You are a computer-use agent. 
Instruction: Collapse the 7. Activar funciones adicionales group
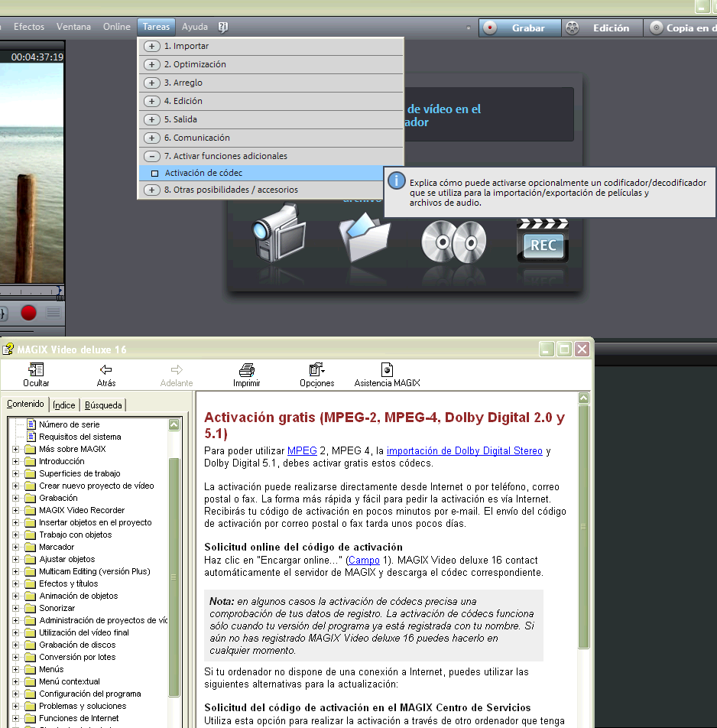(152, 156)
